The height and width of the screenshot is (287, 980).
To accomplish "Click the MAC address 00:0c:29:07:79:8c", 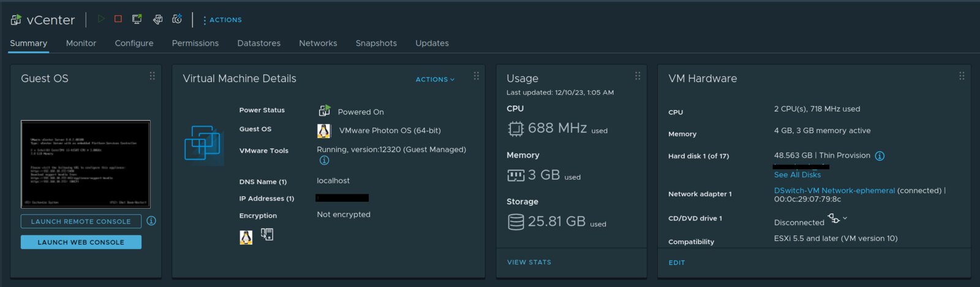I will (807, 199).
